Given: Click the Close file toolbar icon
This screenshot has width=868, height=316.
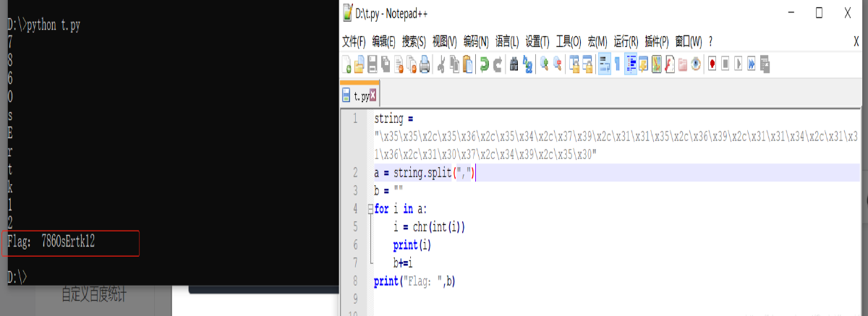Looking at the screenshot, I should (399, 64).
